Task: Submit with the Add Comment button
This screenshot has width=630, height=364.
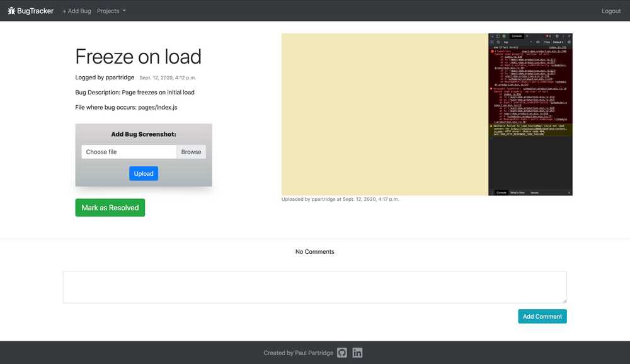Action: click(x=542, y=316)
